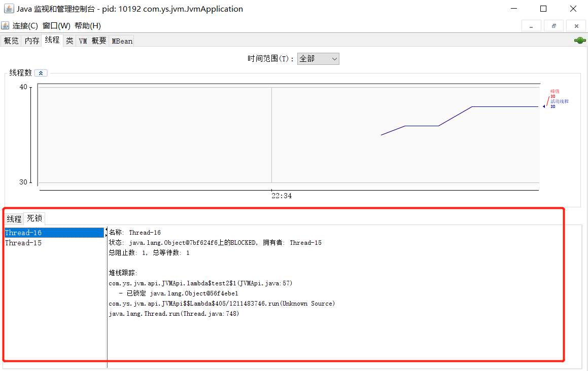Click the 堆栈跟踪 heading
Image resolution: width=588 pixels, height=371 pixels.
123,273
